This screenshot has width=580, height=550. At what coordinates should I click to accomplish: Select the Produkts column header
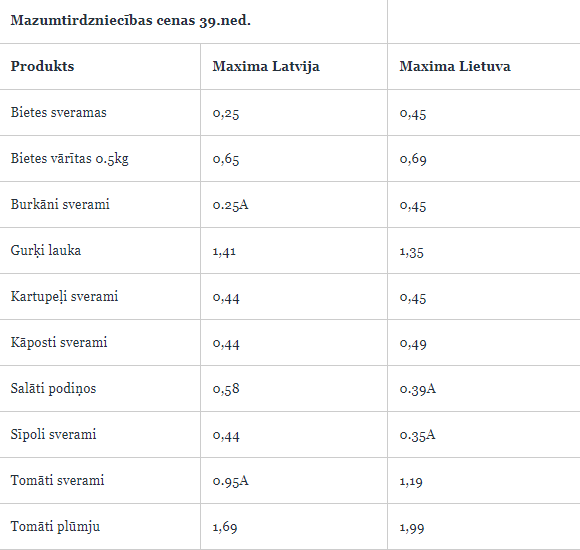point(42,66)
